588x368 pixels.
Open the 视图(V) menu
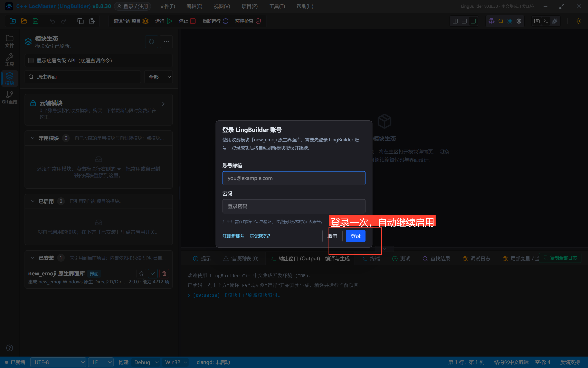tap(222, 6)
